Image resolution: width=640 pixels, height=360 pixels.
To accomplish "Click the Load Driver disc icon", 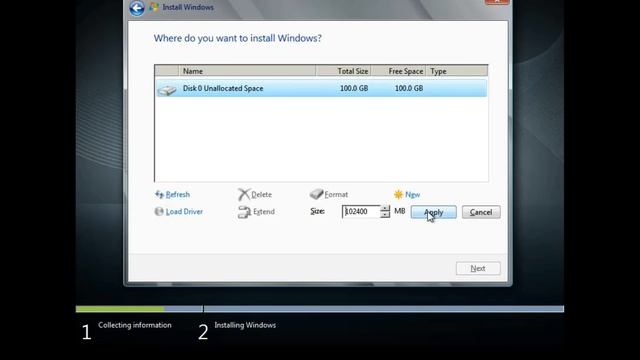I will (159, 211).
